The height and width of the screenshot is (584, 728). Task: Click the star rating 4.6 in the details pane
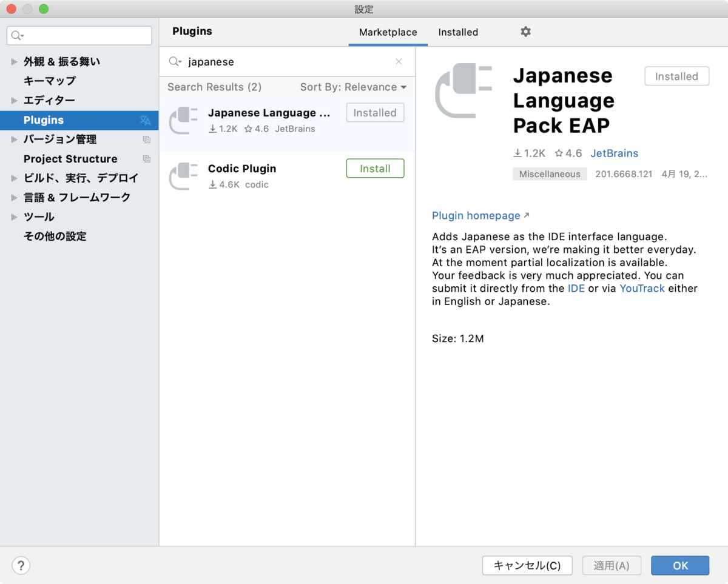coord(568,153)
